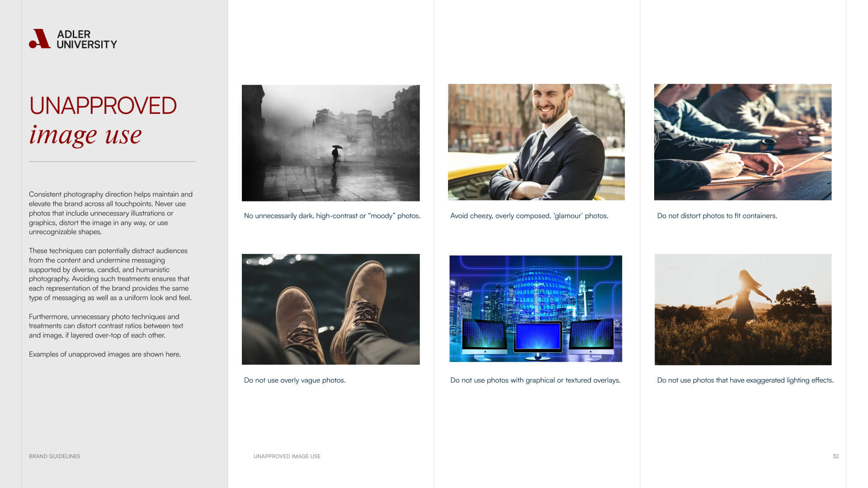
Task: Select the winking businessman photo
Action: pyautogui.click(x=536, y=142)
